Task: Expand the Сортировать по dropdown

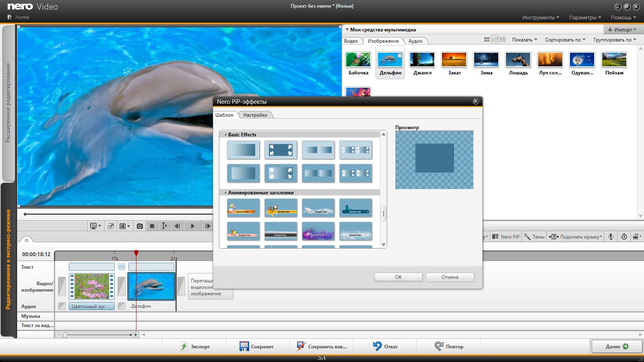Action: coord(565,39)
